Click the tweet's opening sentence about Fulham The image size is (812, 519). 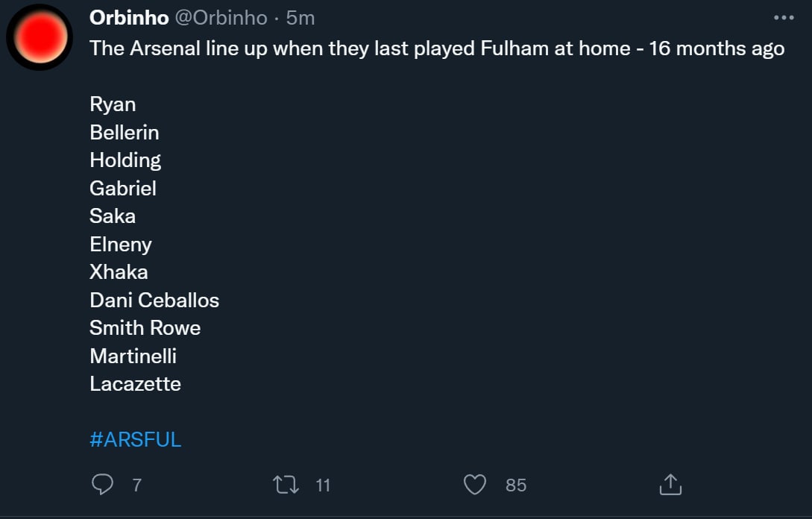(x=437, y=49)
